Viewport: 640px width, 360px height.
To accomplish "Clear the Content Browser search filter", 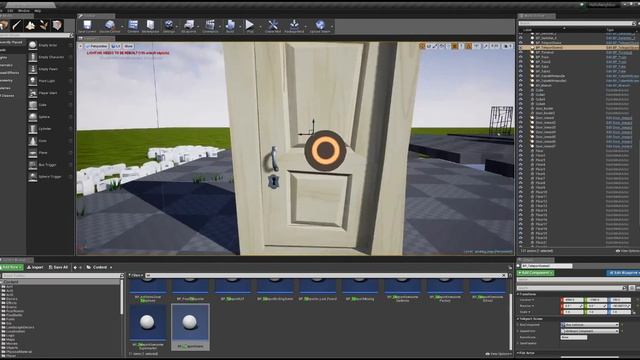I will (x=504, y=276).
